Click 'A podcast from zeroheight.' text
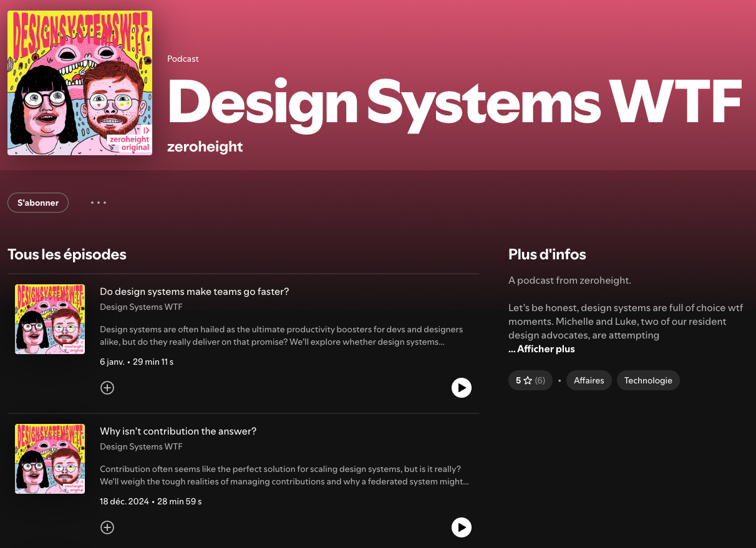 tap(569, 281)
